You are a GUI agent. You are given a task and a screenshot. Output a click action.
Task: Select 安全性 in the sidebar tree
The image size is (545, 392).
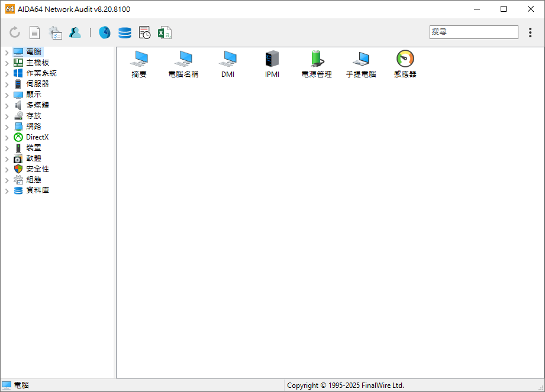coord(37,169)
